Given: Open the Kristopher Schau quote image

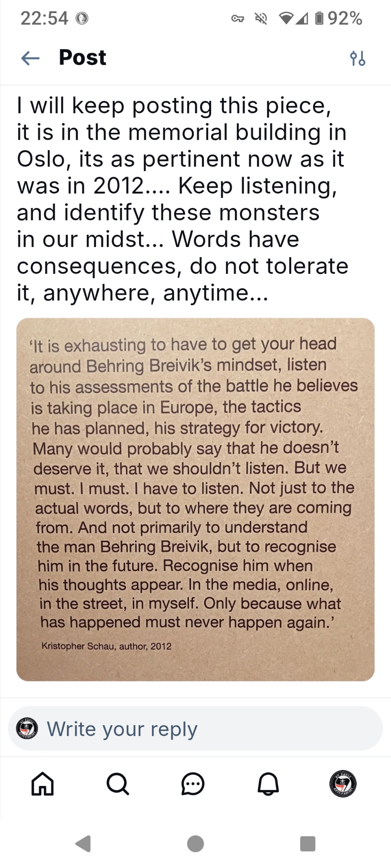Looking at the screenshot, I should pyautogui.click(x=195, y=499).
